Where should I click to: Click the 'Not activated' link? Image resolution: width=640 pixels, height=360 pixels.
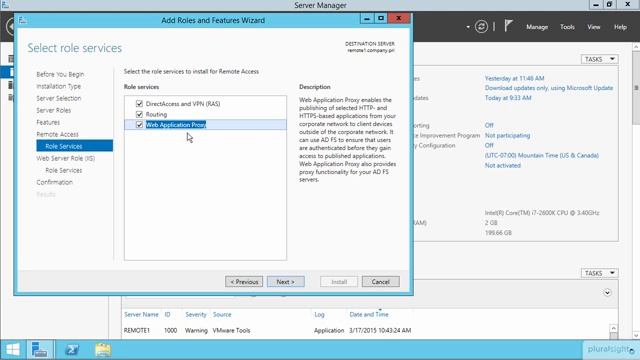503,166
